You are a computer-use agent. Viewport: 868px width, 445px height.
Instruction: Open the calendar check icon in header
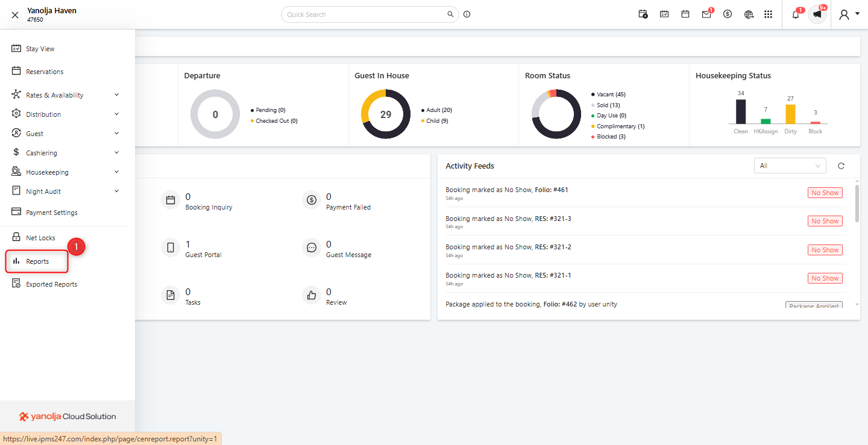click(x=664, y=14)
